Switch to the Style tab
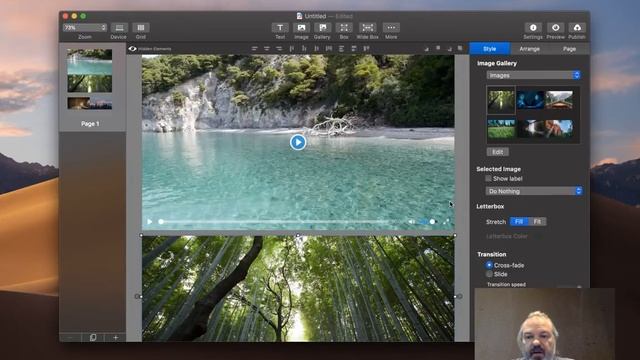 click(490, 49)
